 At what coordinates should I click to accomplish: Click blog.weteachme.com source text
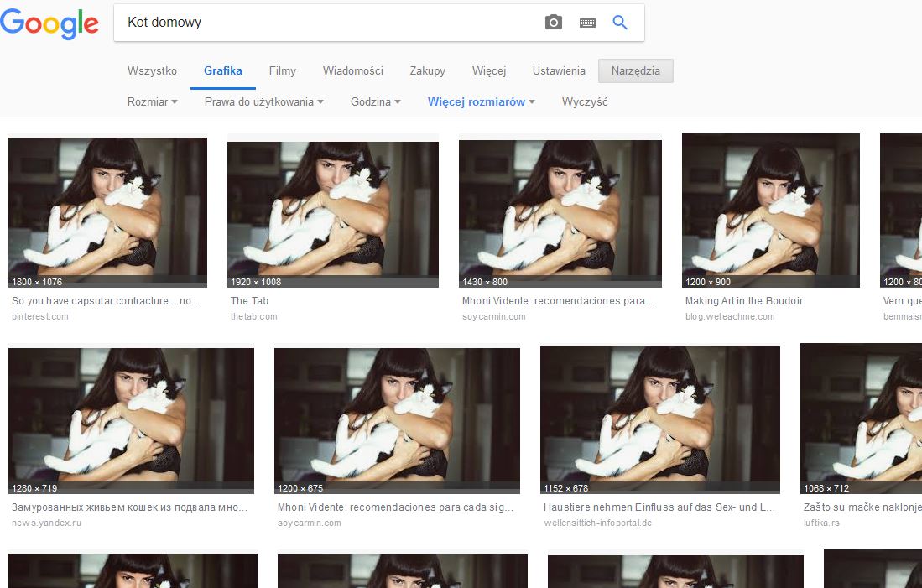click(x=730, y=316)
